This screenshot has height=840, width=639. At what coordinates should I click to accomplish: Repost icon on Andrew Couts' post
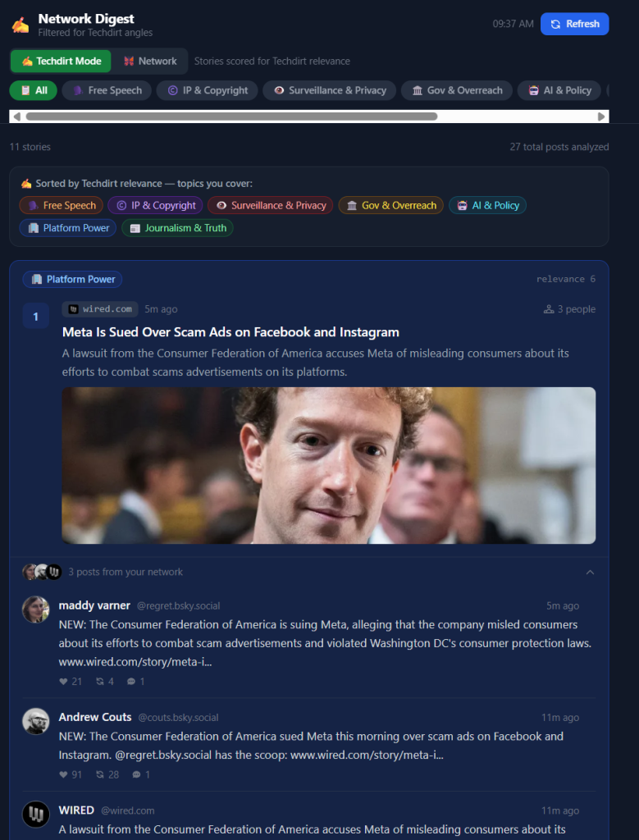[x=99, y=774]
